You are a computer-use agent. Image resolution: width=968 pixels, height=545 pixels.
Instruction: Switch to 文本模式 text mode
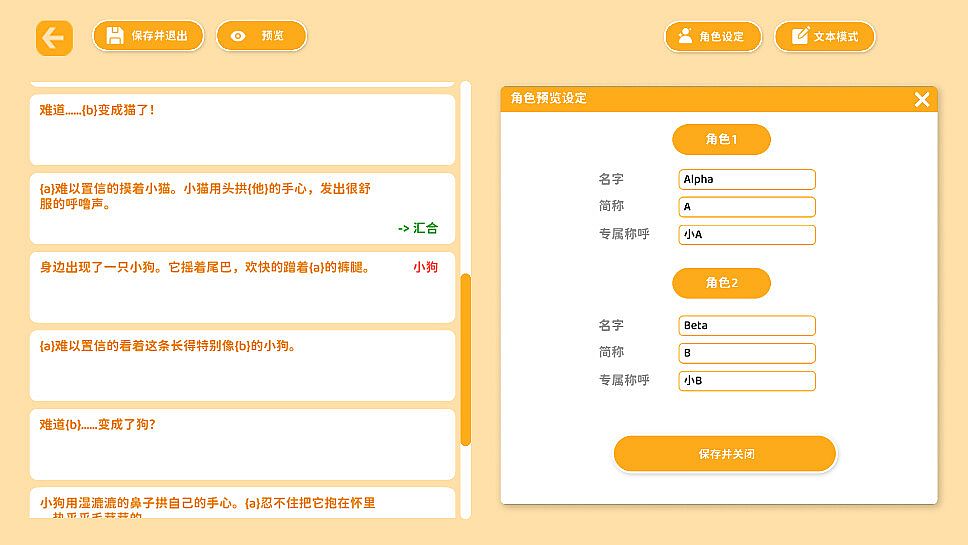click(x=825, y=36)
